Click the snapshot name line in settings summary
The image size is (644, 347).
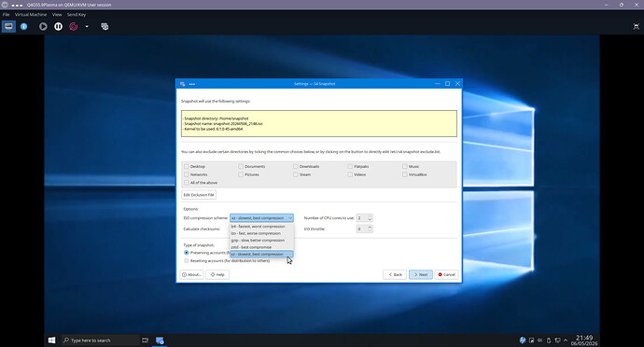point(223,124)
